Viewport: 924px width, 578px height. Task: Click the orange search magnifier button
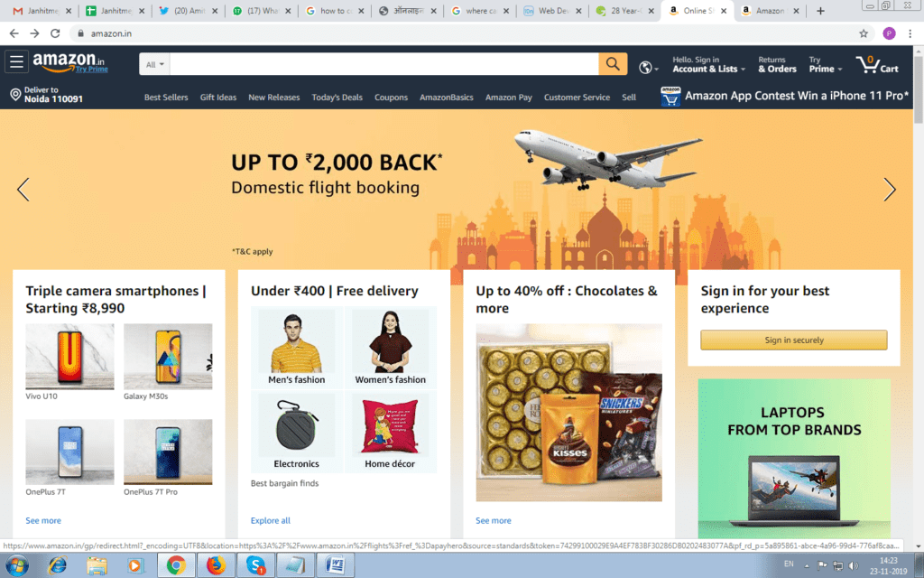pos(613,64)
